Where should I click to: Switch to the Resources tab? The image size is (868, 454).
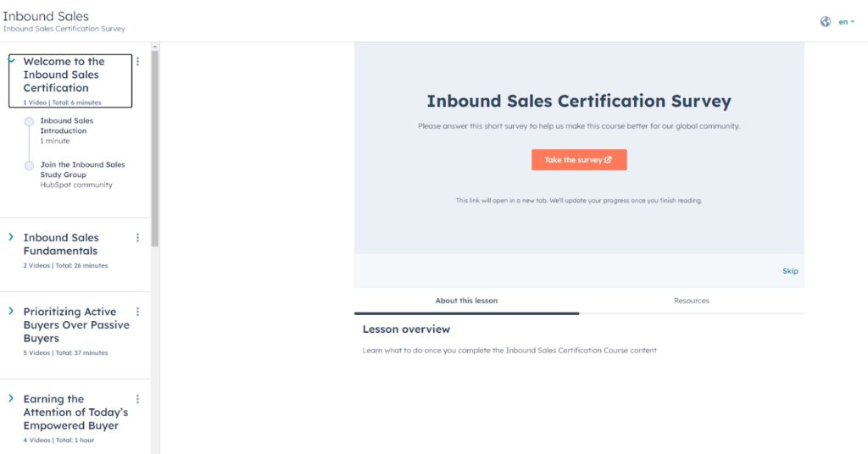pyautogui.click(x=692, y=301)
